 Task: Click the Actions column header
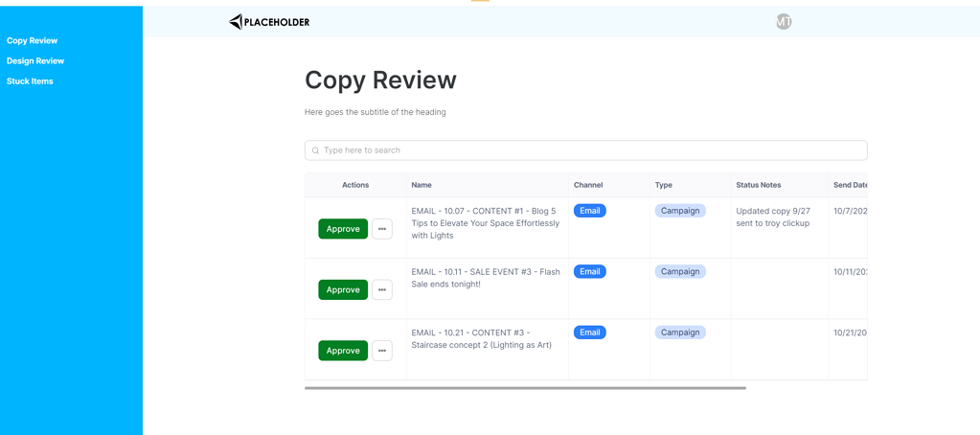(355, 185)
